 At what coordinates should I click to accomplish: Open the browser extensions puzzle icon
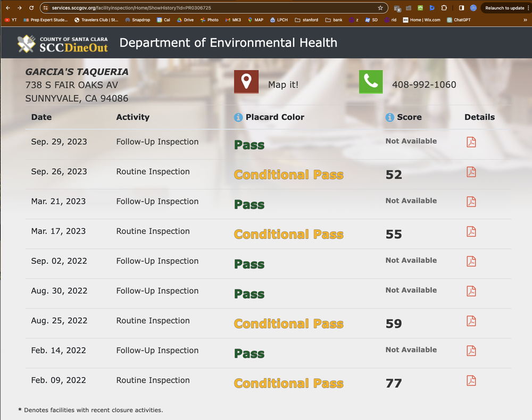[x=444, y=8]
